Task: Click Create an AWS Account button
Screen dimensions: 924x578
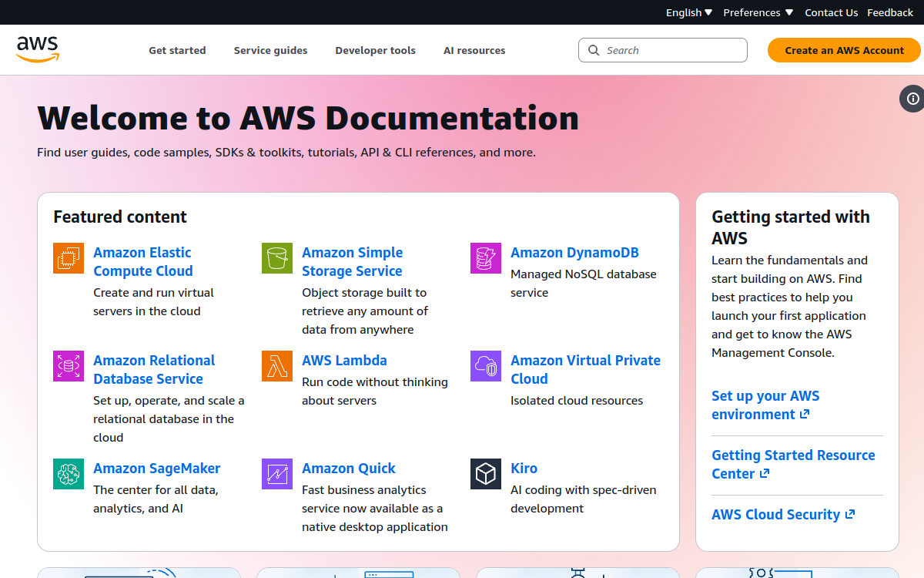Action: 844,50
